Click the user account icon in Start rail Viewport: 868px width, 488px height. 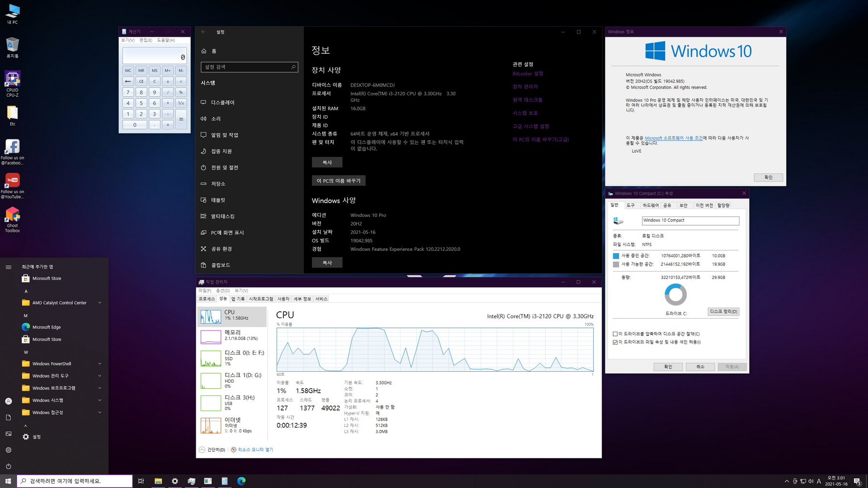click(8, 401)
